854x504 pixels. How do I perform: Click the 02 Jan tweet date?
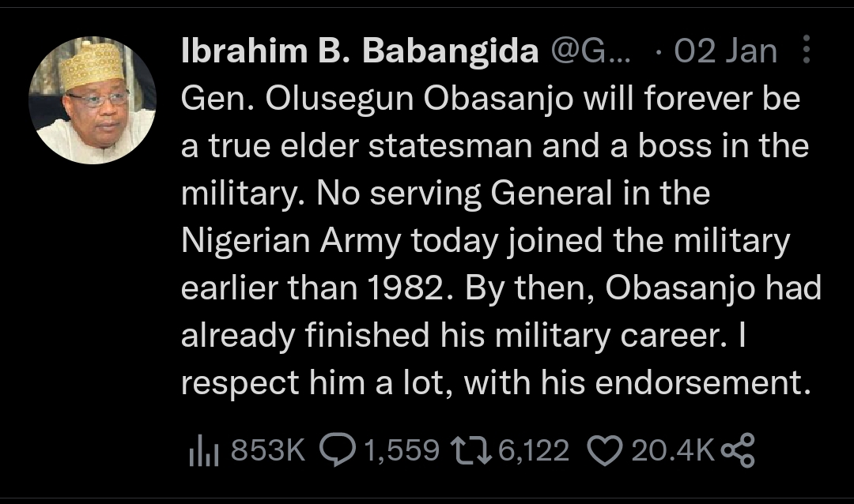tap(726, 52)
